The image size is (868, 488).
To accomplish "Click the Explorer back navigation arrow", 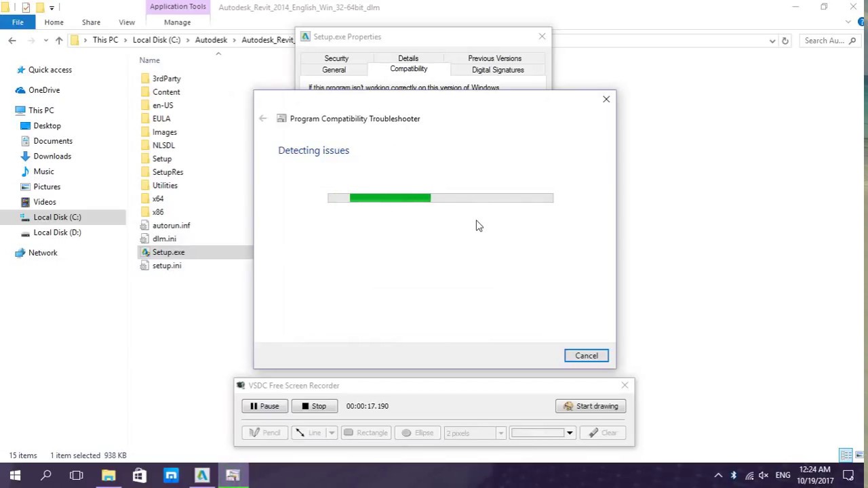I will [12, 41].
